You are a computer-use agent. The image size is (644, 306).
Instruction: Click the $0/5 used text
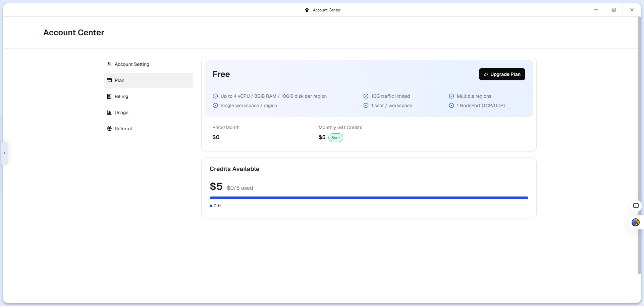click(240, 188)
